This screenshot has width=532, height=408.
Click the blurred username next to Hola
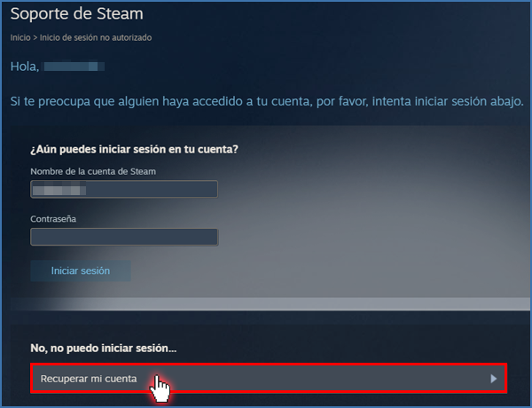74,66
